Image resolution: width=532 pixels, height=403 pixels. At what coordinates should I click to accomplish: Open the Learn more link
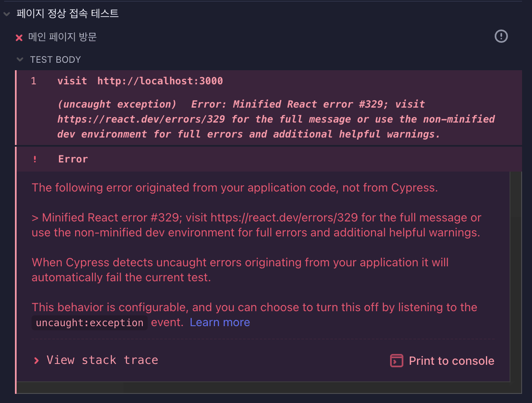[x=220, y=322]
